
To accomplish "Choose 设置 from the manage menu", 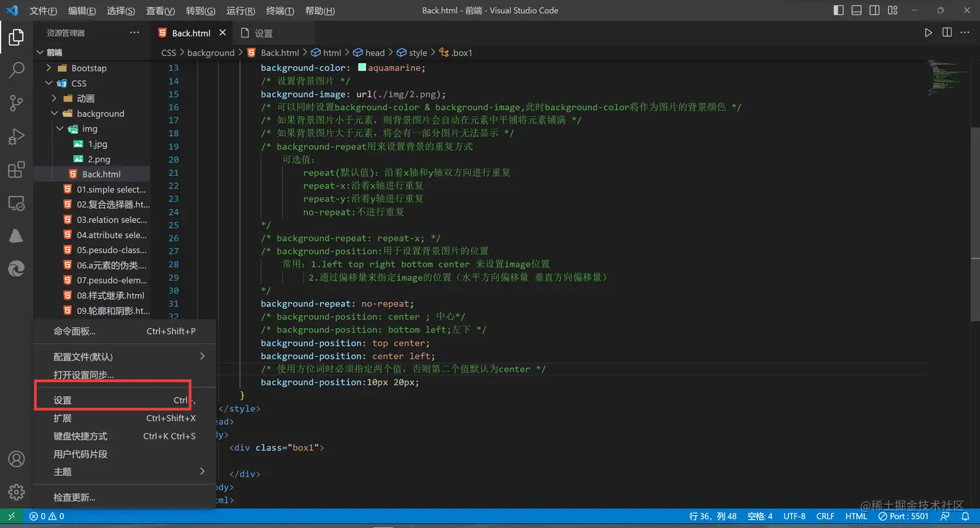I will tap(124, 400).
